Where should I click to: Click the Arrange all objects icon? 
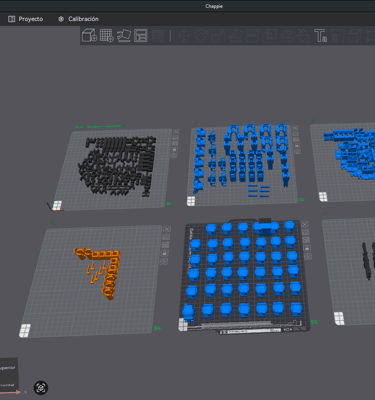pyautogui.click(x=141, y=35)
